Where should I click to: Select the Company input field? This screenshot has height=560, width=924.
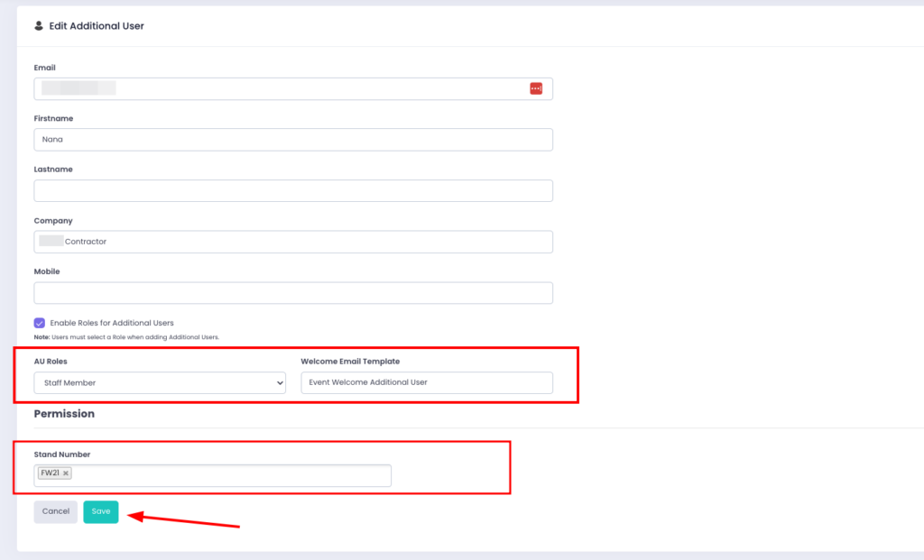point(293,242)
